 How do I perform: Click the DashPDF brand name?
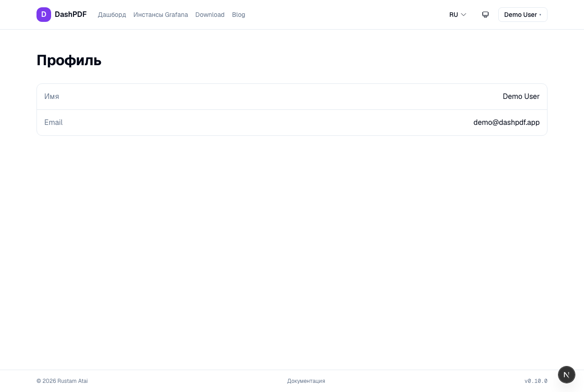pos(71,15)
